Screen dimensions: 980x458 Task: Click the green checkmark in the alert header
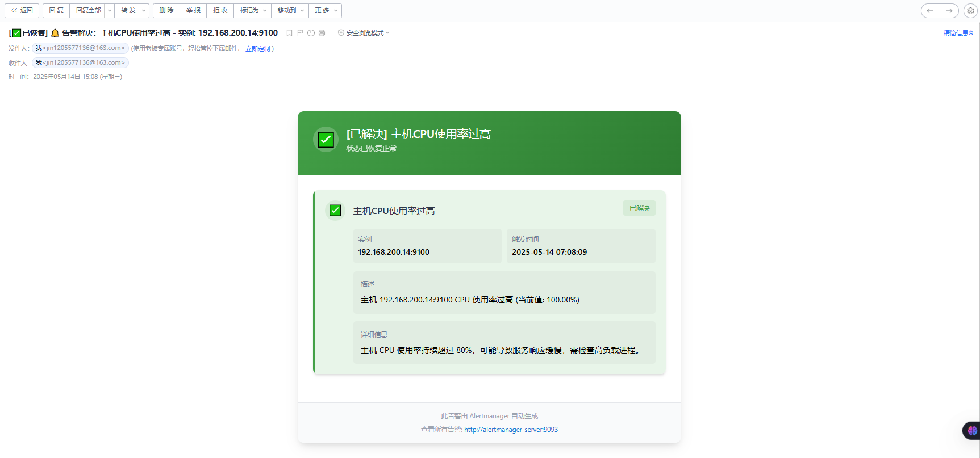pyautogui.click(x=326, y=140)
